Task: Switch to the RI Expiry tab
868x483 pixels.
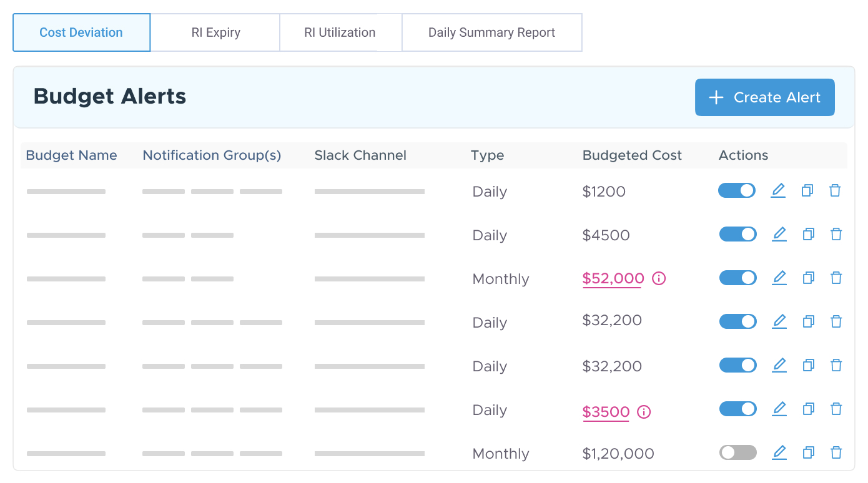Action: (215, 32)
